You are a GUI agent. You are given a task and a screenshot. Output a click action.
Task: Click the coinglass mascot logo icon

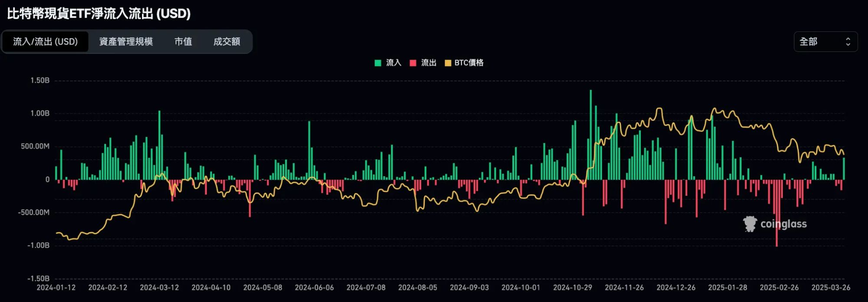[x=749, y=224]
